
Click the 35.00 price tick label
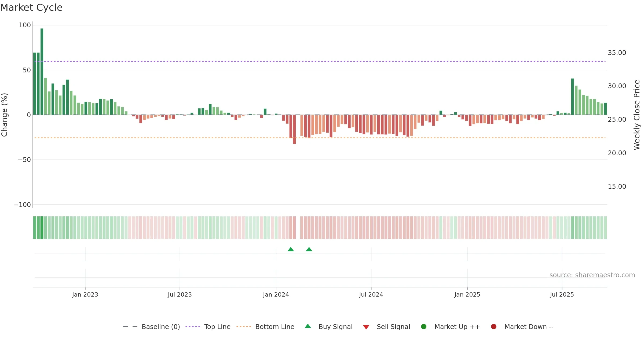click(x=617, y=53)
